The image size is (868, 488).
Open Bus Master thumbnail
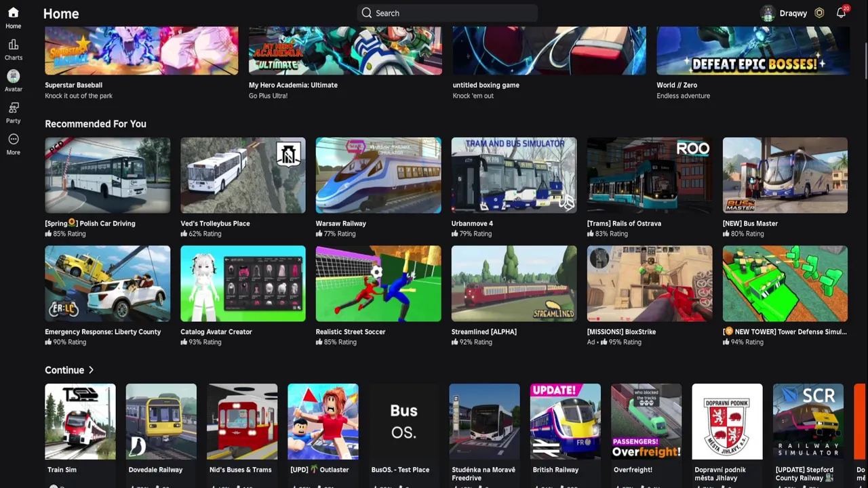(785, 176)
